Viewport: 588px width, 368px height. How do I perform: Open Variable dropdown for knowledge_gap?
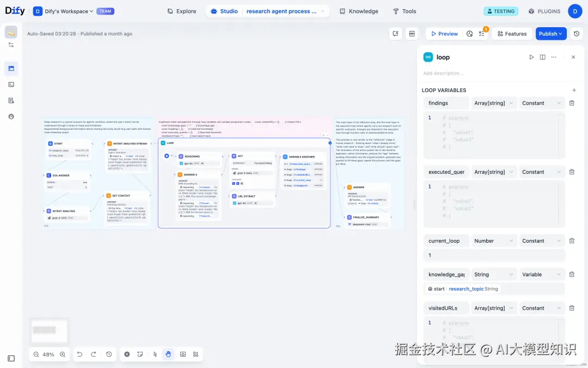coord(542,274)
